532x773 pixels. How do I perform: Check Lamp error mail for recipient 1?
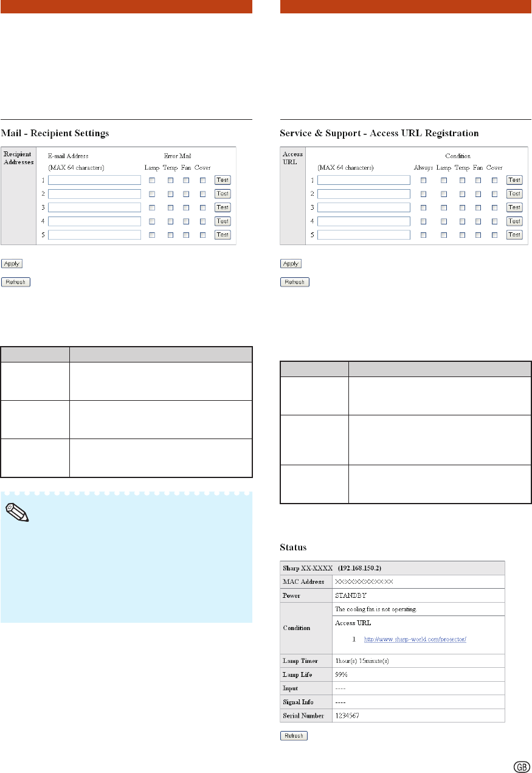pyautogui.click(x=152, y=180)
